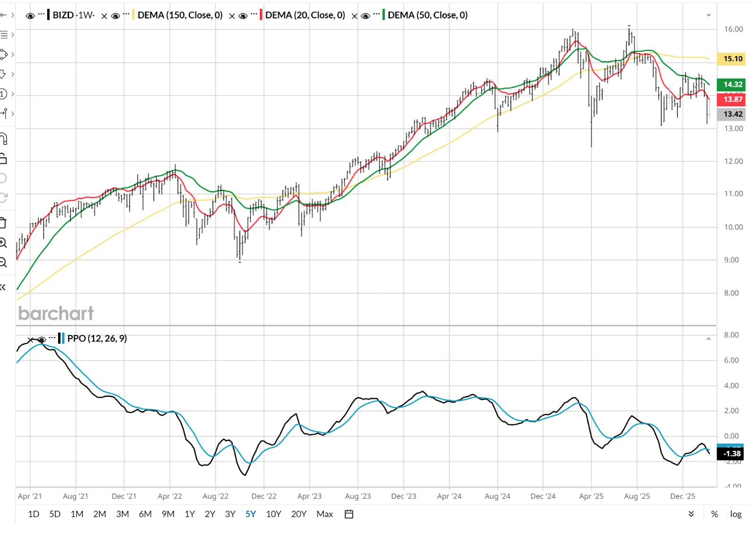756x541 pixels.
Task: Remove the DEMA 50 study with X
Action: pos(354,16)
